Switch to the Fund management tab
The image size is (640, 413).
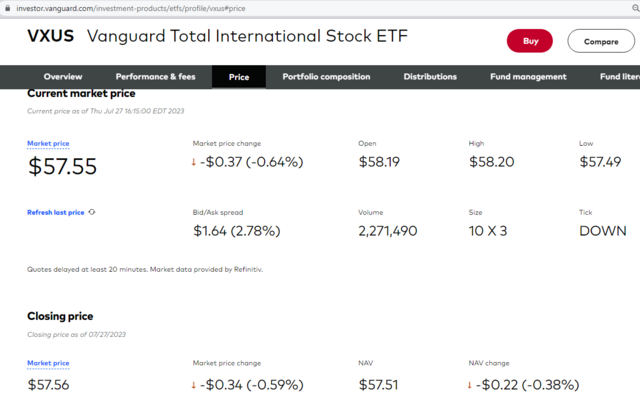[x=528, y=77]
